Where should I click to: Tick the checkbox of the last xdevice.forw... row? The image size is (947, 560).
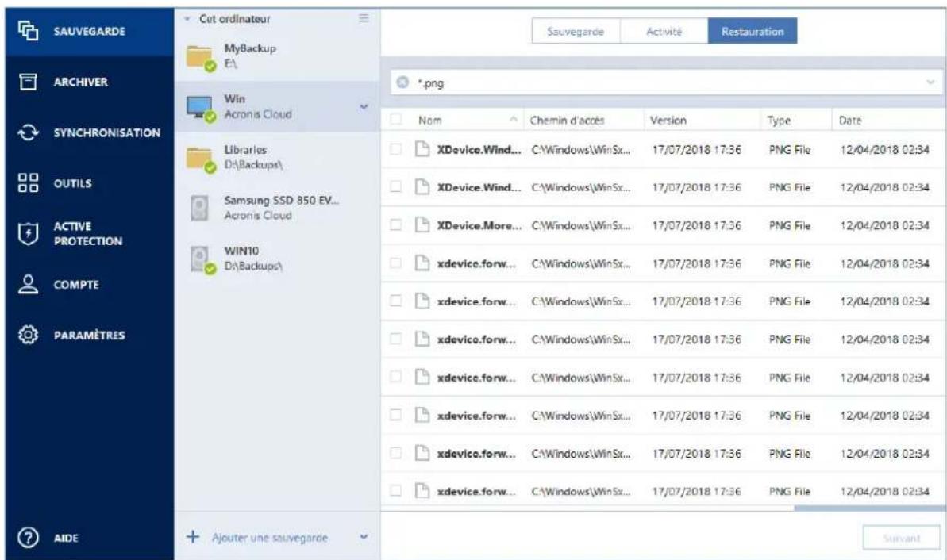pyautogui.click(x=395, y=491)
